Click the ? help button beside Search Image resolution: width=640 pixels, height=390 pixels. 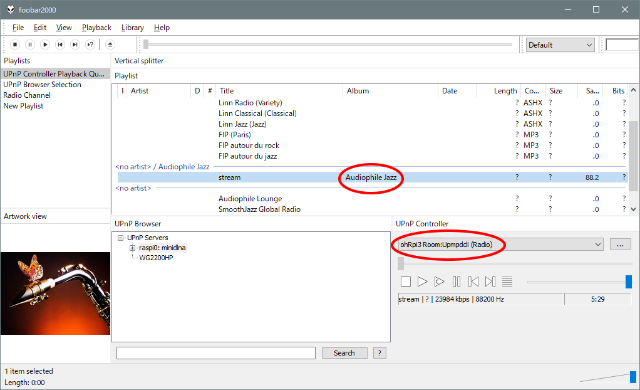pyautogui.click(x=380, y=353)
